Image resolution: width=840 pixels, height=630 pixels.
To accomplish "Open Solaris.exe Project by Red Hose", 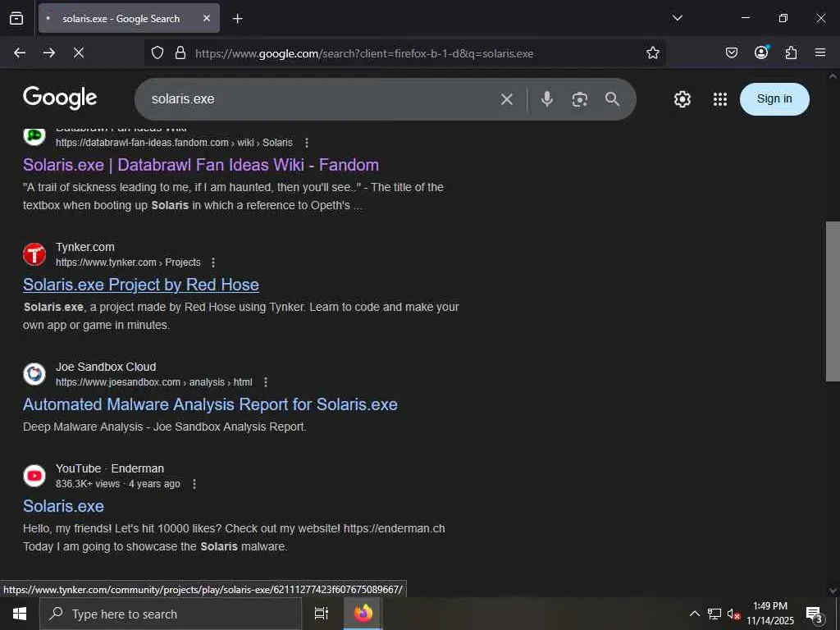I will coord(141,285).
